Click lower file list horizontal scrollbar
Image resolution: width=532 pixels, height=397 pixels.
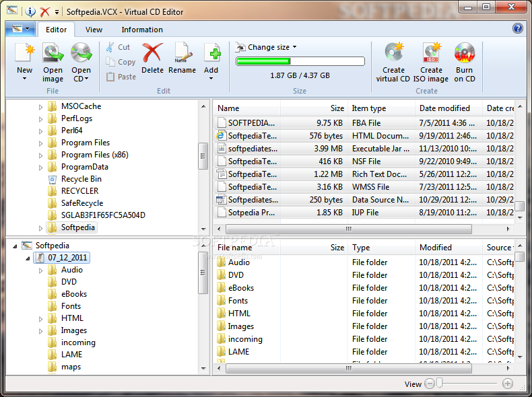click(x=348, y=368)
